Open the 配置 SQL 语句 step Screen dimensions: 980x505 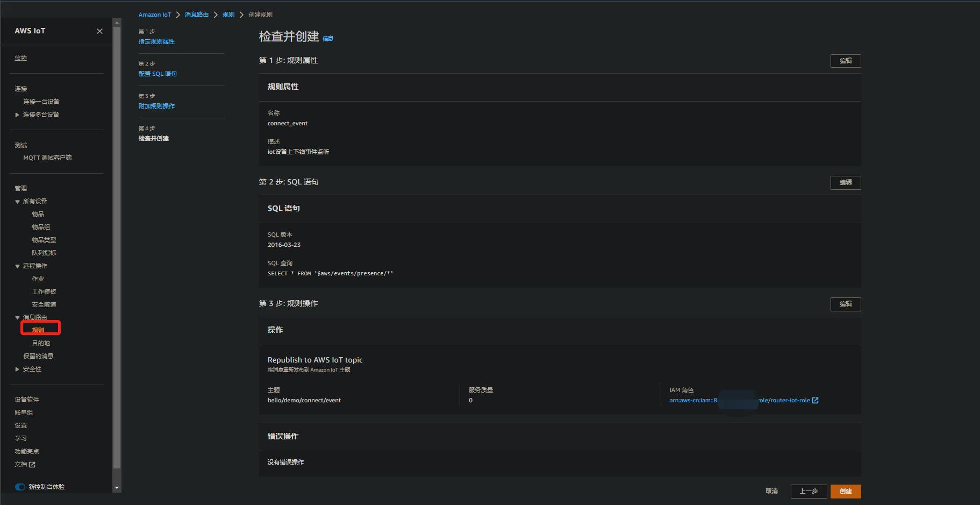(158, 74)
